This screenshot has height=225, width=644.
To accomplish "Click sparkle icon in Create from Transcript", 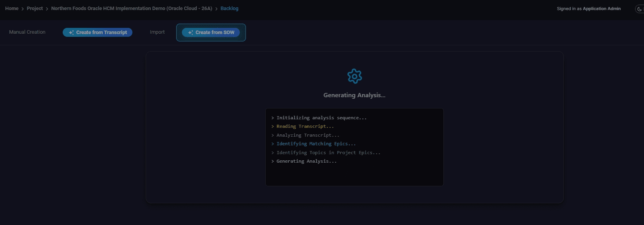I will click(71, 33).
